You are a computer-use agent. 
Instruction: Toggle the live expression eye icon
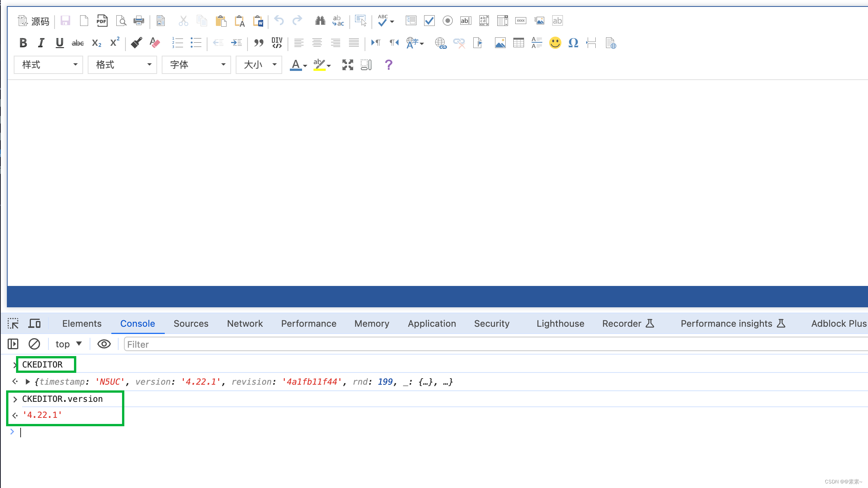(104, 344)
